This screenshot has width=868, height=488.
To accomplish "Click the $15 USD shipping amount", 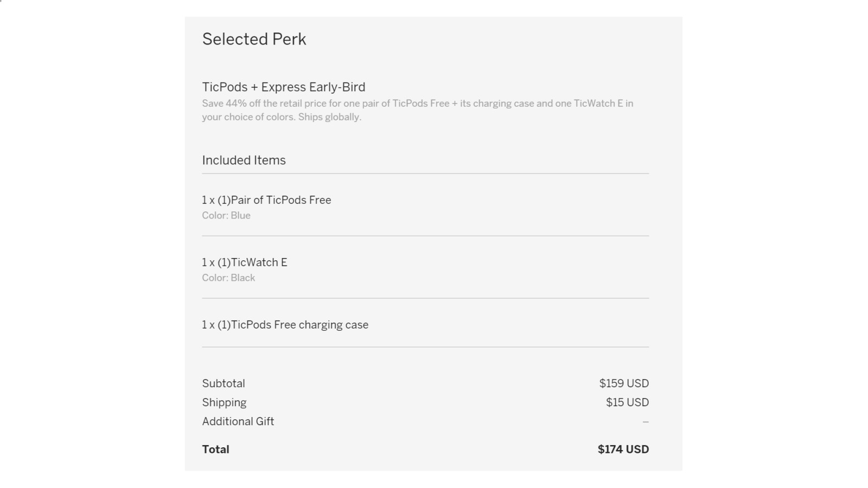I will 627,402.
